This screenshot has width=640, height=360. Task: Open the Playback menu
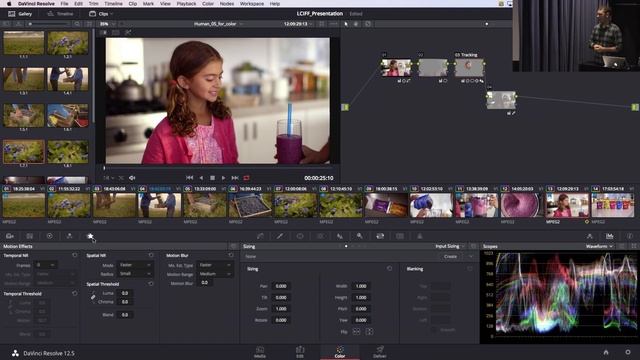pyautogui.click(x=186, y=4)
